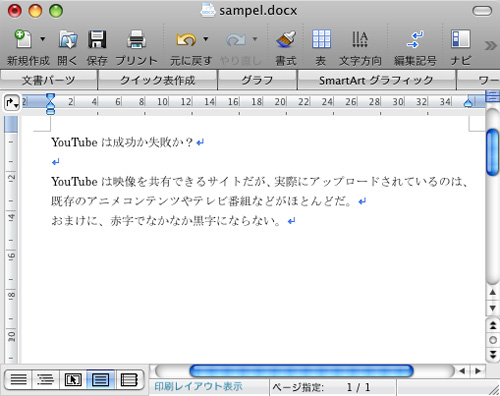Switch to Outline view icon
Screen dimensions: 500x396
(46, 379)
